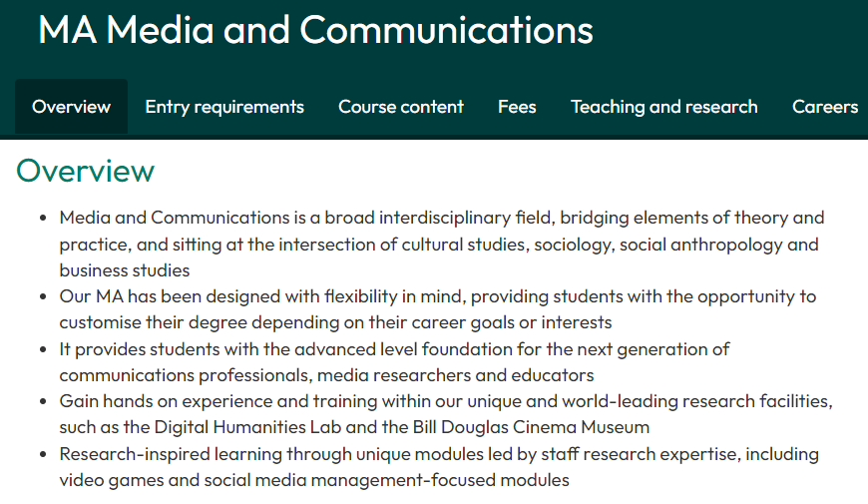Open the Entry requirements tab

(224, 107)
